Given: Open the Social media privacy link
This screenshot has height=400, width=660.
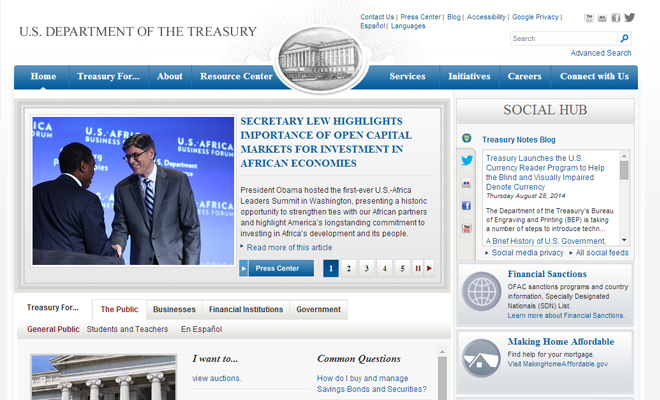Looking at the screenshot, I should tap(527, 253).
